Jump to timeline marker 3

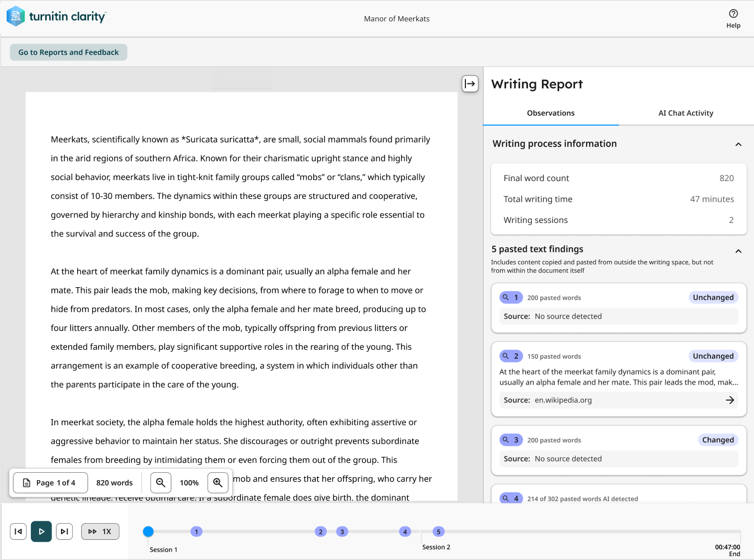click(342, 531)
